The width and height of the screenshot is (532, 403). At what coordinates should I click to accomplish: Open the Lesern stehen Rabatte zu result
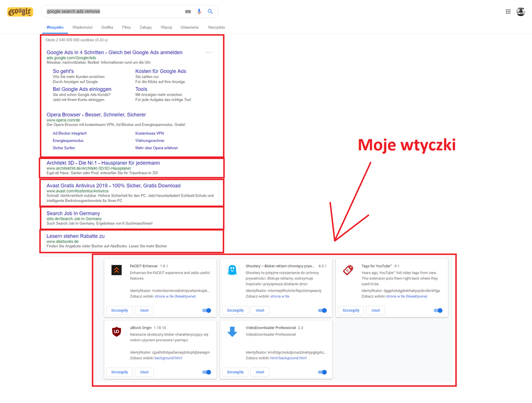pos(76,236)
